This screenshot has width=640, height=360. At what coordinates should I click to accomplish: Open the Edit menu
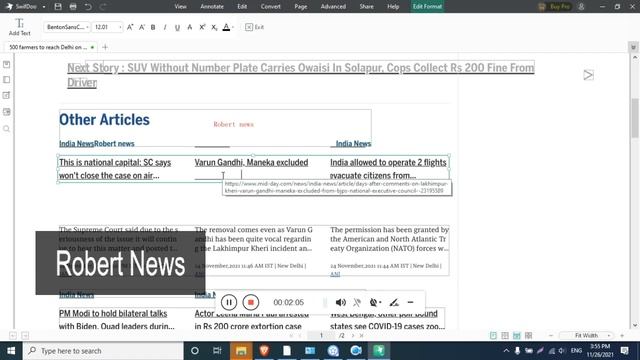[x=242, y=7]
